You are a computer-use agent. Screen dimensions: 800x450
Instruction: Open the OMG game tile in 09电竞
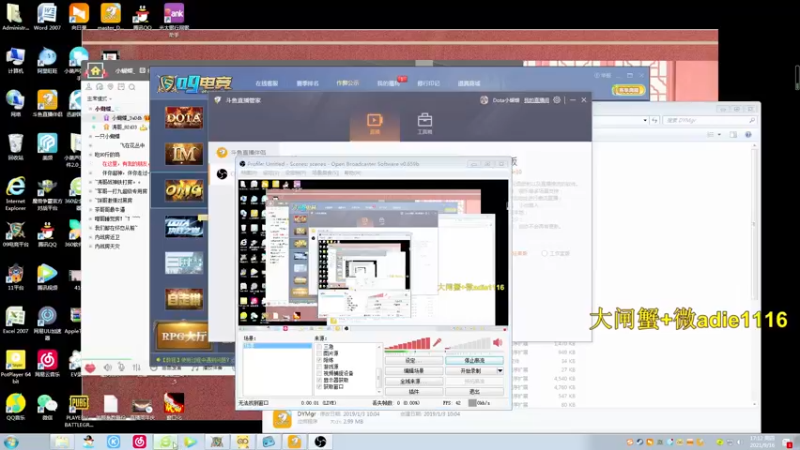[x=184, y=190]
